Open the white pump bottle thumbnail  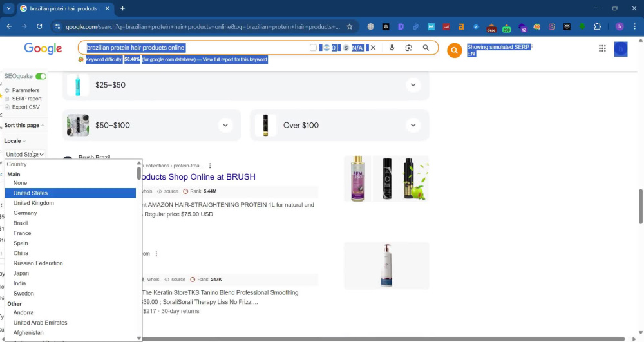click(386, 265)
